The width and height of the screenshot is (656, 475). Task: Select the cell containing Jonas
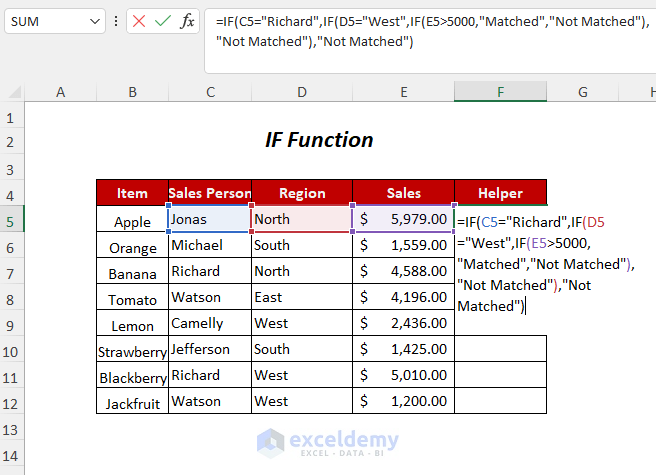pos(210,219)
